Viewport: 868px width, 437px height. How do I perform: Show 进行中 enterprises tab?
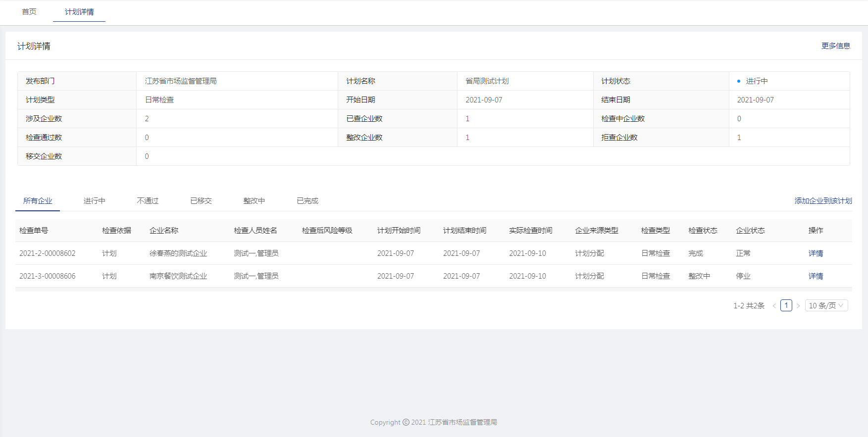tap(94, 201)
